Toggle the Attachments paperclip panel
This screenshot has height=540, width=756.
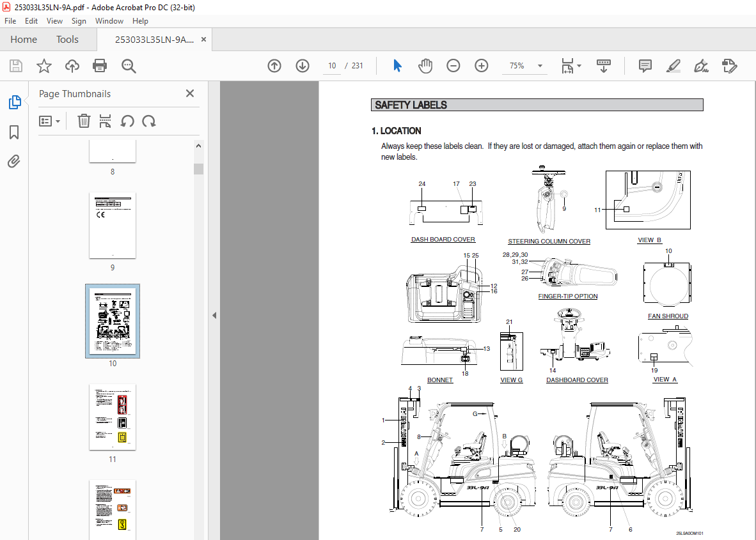click(14, 162)
